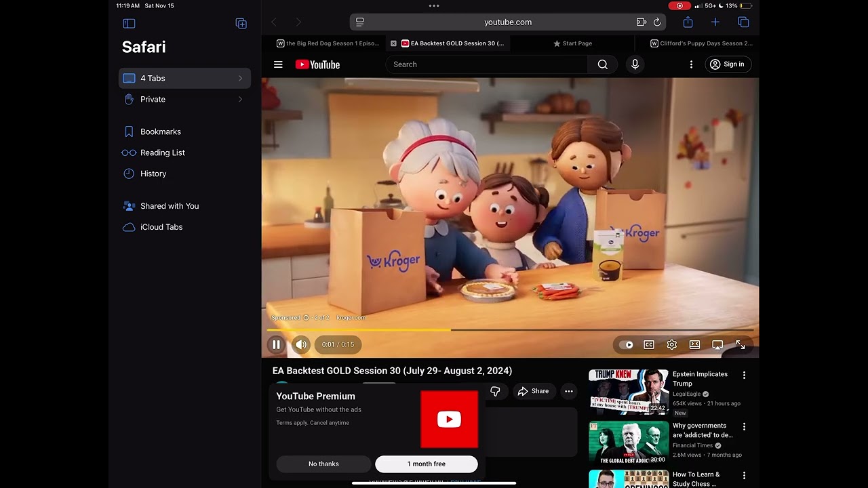Click 'Epstein Implicates Trump' title text
The width and height of the screenshot is (868, 488).
(x=700, y=379)
